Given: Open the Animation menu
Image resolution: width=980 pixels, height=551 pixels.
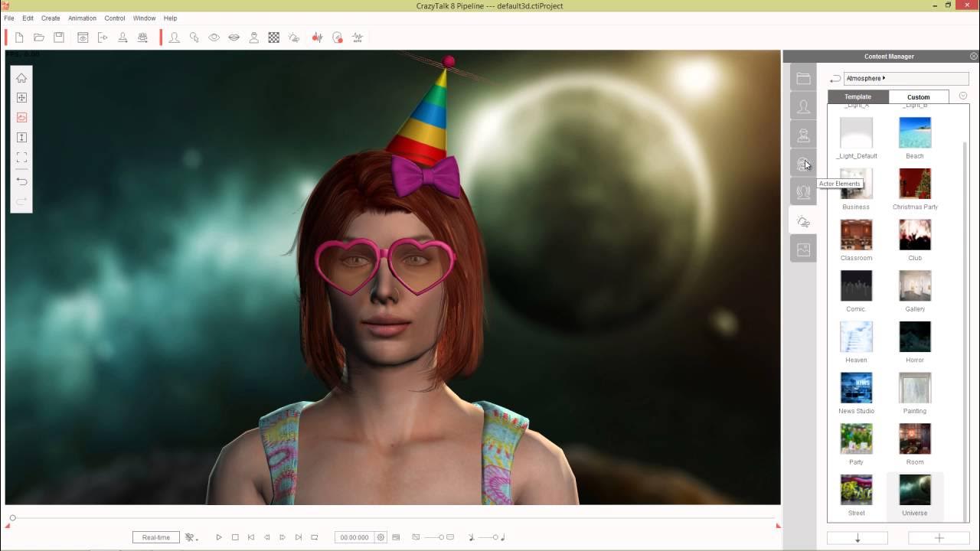Looking at the screenshot, I should (82, 18).
